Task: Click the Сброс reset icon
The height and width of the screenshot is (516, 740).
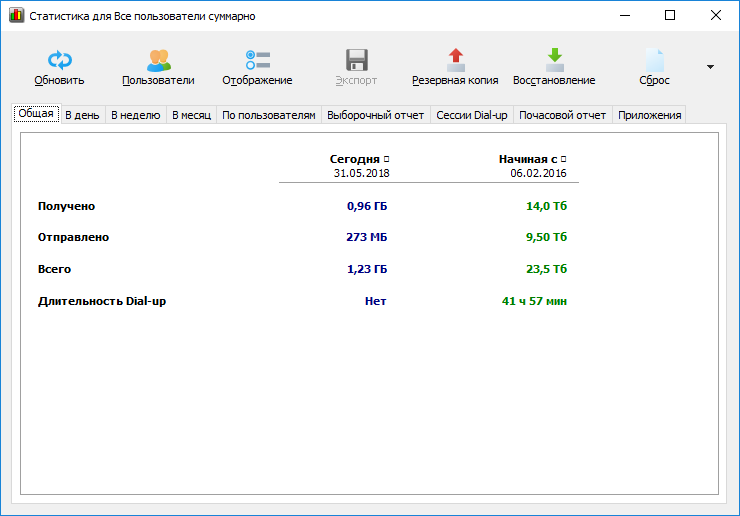Action: 654,59
